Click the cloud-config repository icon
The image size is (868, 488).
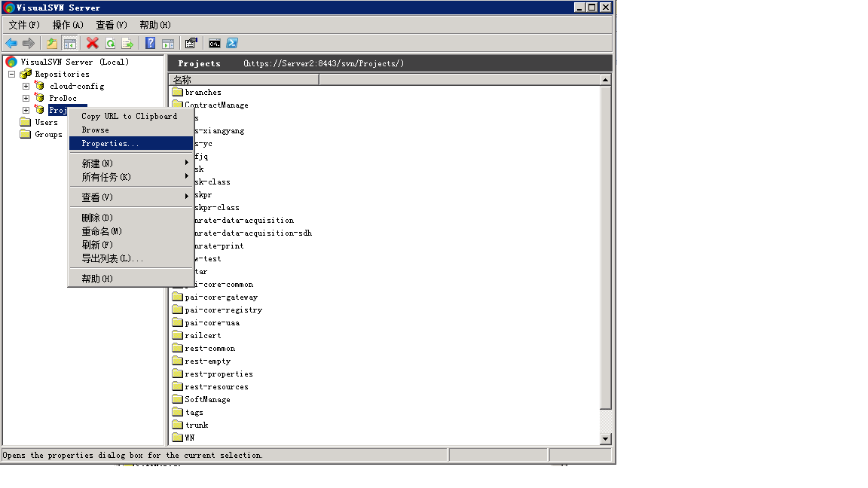tap(39, 86)
